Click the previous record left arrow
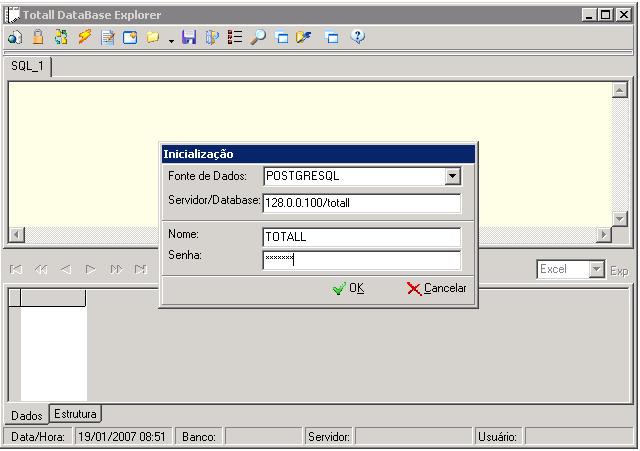Screen dimensions: 640x451 [x=66, y=269]
